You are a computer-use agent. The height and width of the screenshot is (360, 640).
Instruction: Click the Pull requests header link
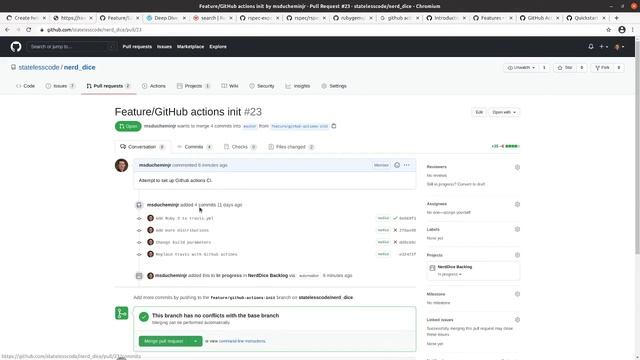[x=137, y=47]
